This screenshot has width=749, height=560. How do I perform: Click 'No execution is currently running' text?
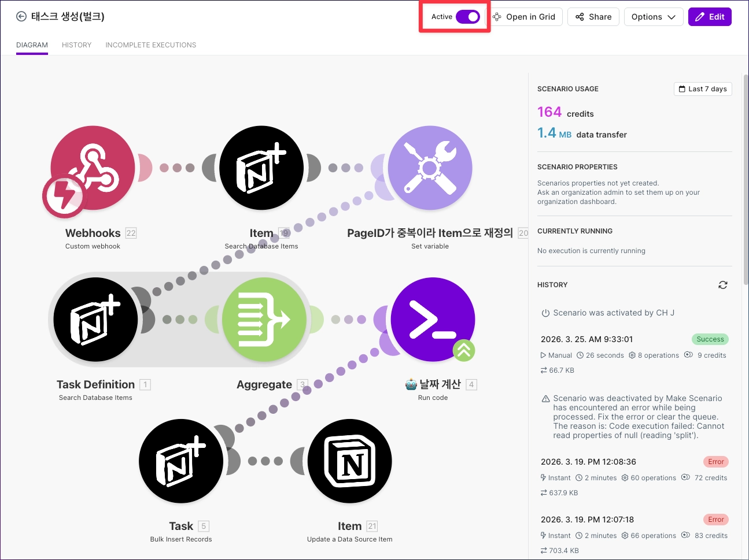click(x=591, y=251)
